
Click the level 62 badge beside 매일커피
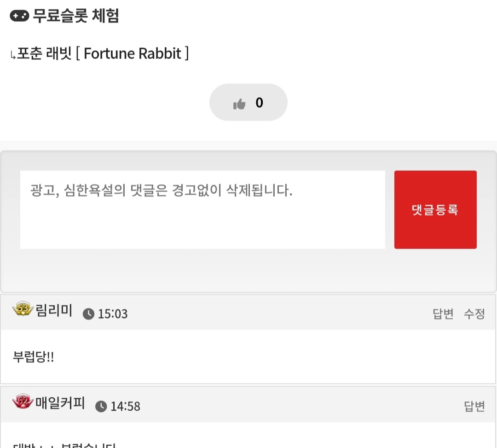point(23,402)
